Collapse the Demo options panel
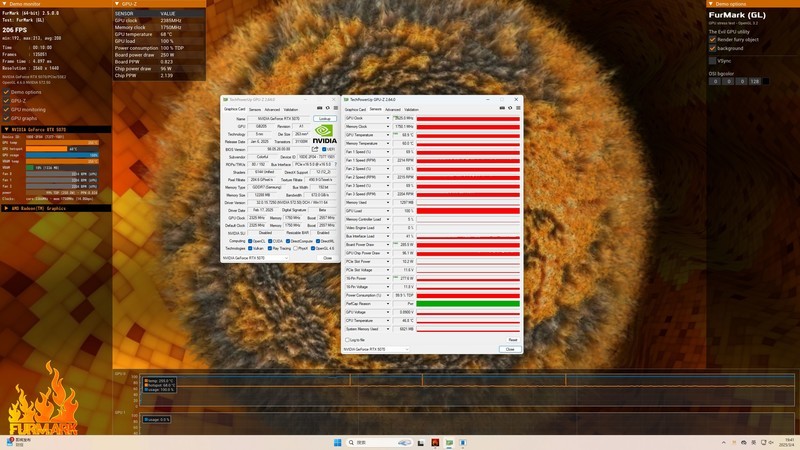 pyautogui.click(x=710, y=4)
